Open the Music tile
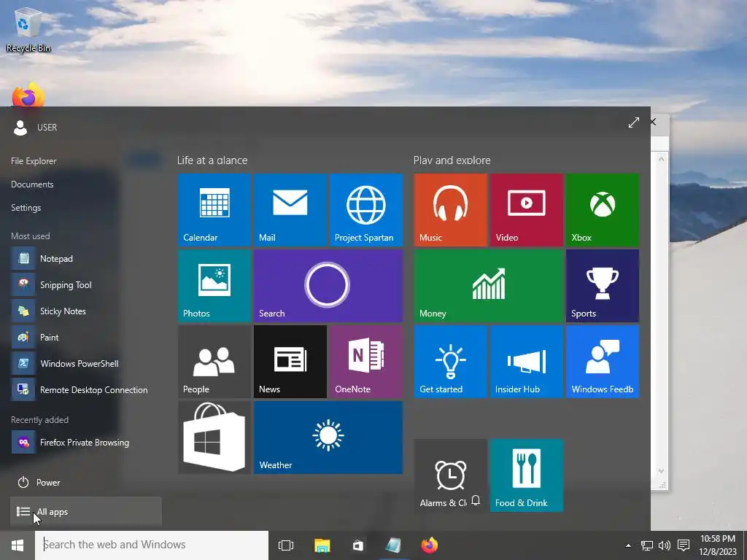The height and width of the screenshot is (560, 747). tap(451, 210)
